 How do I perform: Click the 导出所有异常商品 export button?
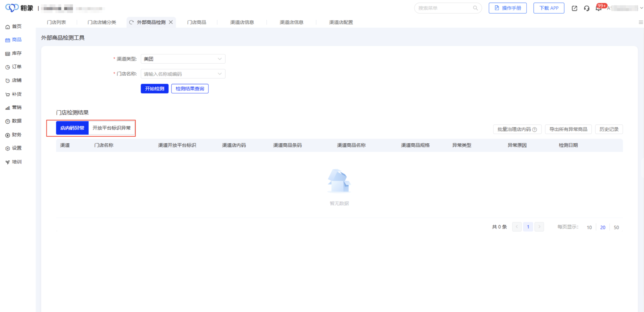[x=568, y=129]
